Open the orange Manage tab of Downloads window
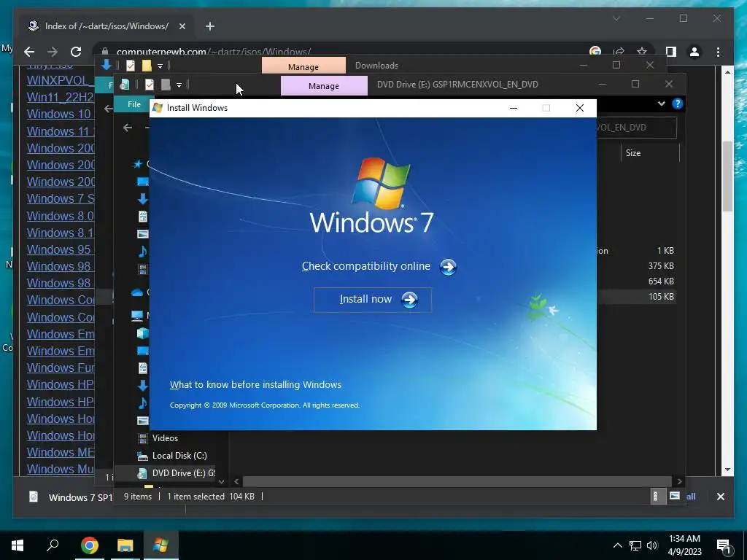This screenshot has width=747, height=560. (303, 66)
